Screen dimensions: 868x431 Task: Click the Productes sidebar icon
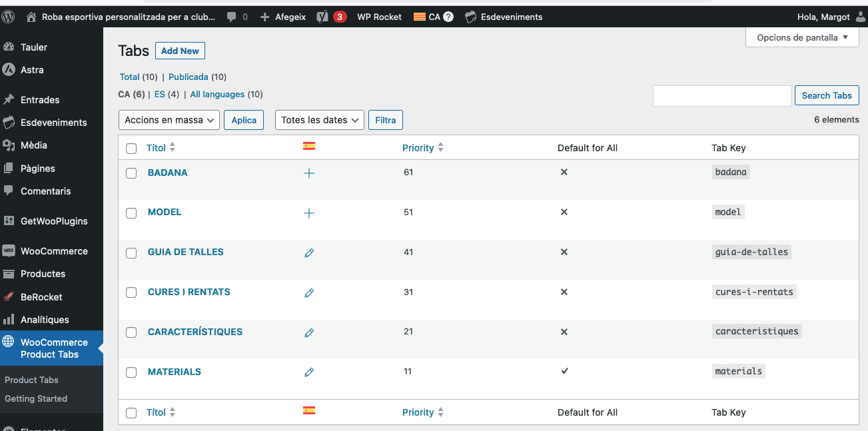point(9,274)
